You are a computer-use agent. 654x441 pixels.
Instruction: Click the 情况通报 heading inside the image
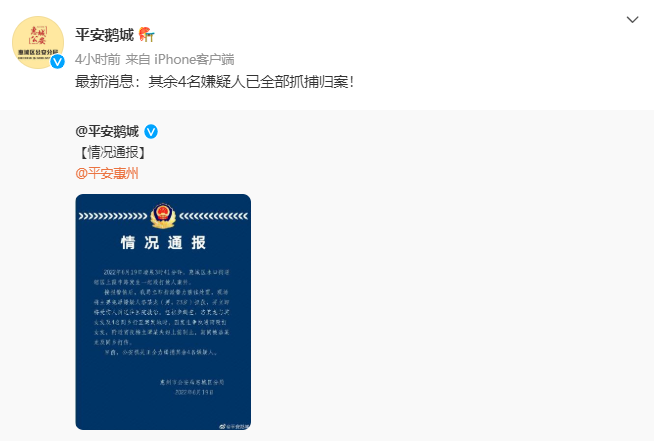(163, 242)
